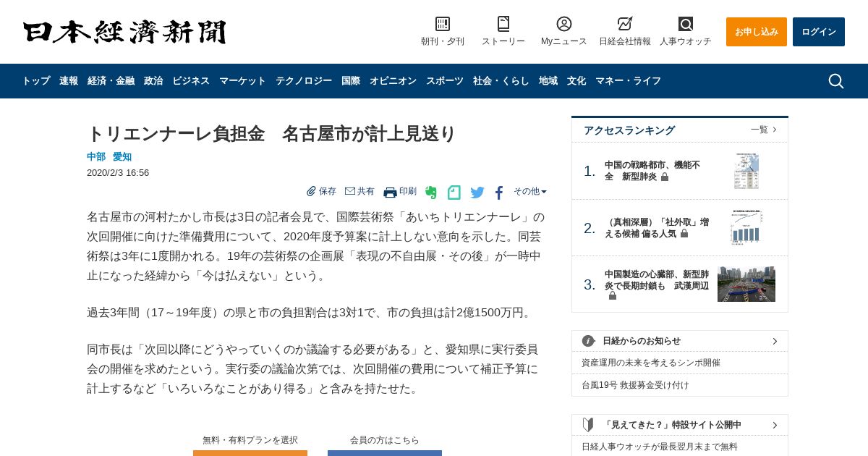
Task: Open the 速報 menu item
Action: click(x=69, y=81)
